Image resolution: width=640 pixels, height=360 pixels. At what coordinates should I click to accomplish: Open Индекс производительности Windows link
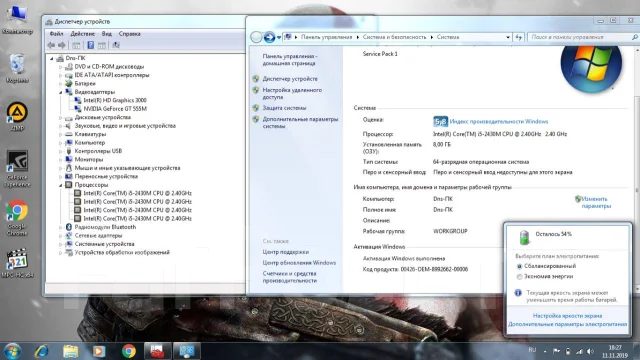pyautogui.click(x=498, y=122)
